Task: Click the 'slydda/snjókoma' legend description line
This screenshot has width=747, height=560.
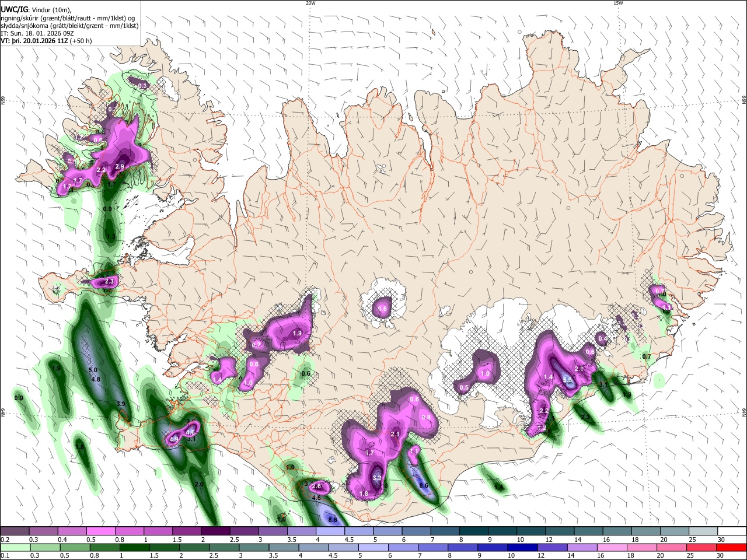Action: (69, 26)
